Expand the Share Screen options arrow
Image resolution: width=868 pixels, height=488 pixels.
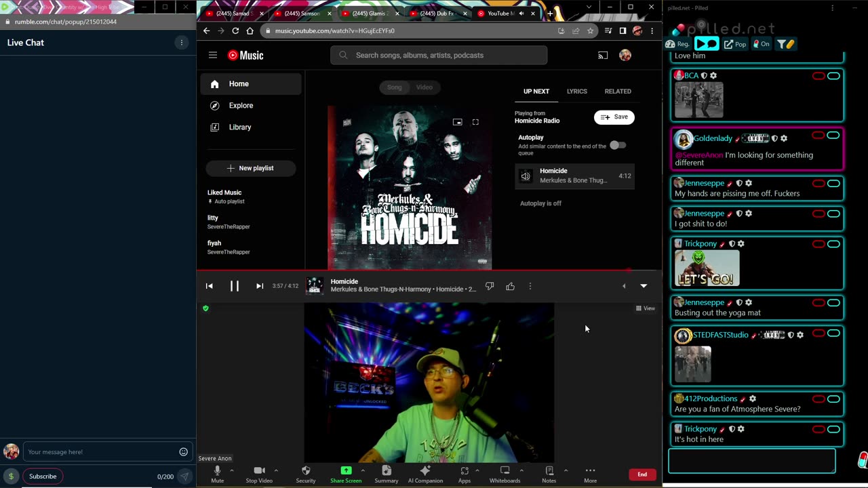[x=363, y=470]
